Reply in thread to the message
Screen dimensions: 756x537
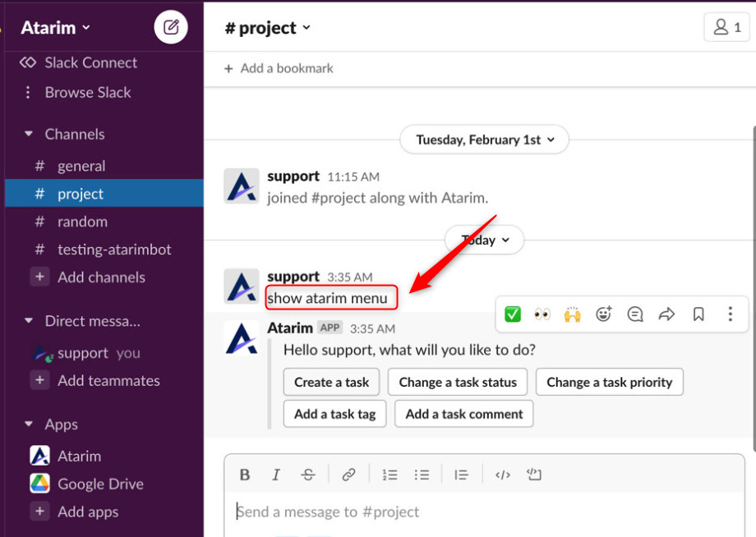635,314
